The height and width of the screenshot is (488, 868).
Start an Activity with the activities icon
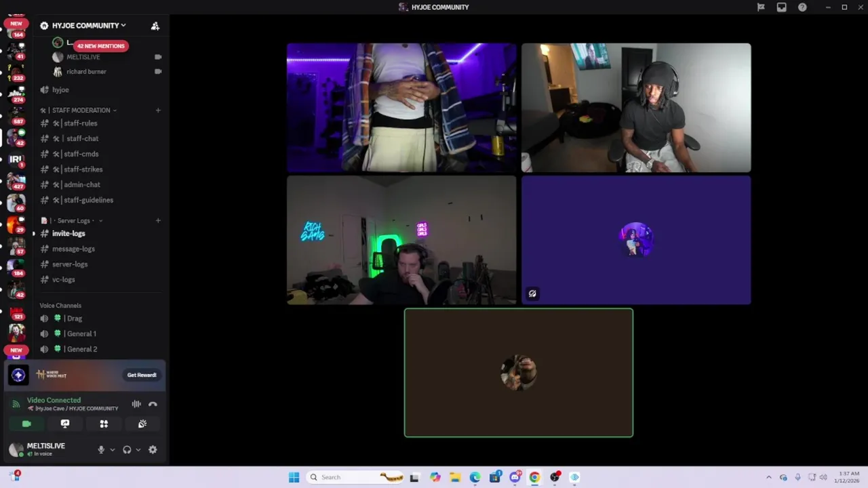click(x=104, y=424)
